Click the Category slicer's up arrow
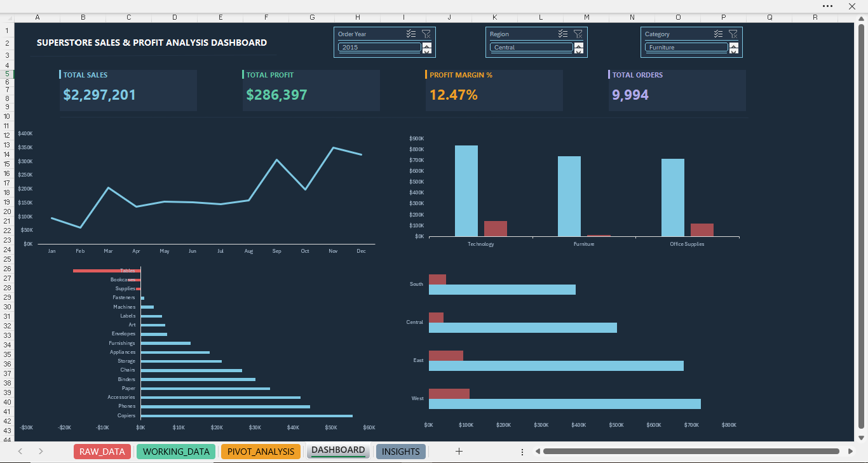 coord(734,44)
